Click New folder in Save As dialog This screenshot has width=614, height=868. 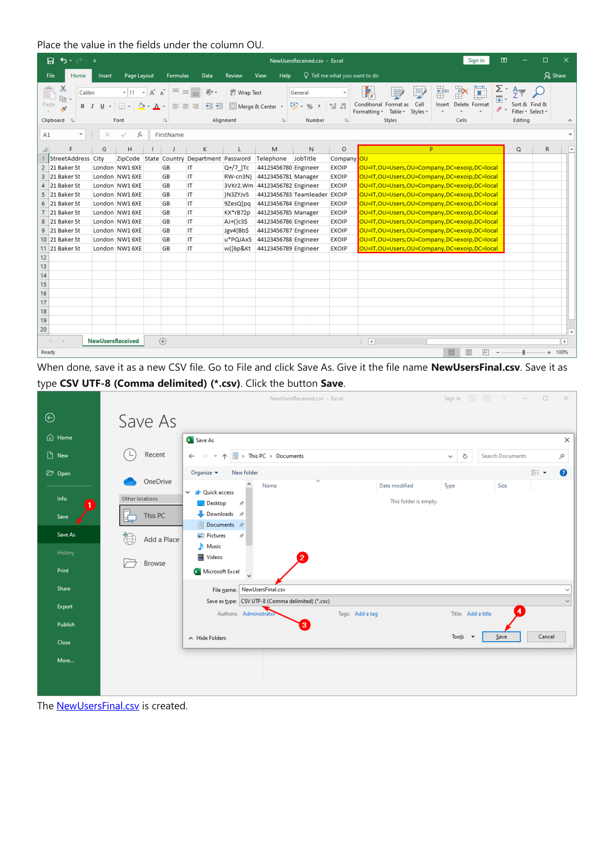(x=245, y=473)
